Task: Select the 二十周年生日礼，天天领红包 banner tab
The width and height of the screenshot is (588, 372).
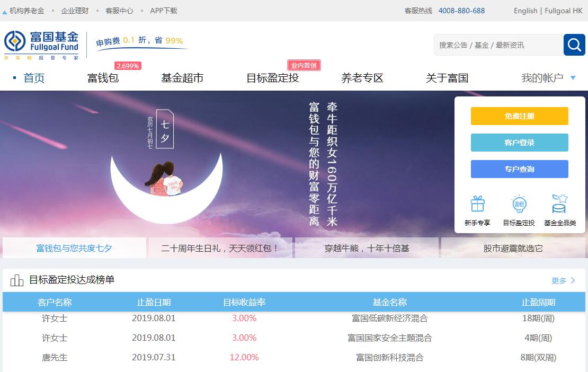Action: 220,248
